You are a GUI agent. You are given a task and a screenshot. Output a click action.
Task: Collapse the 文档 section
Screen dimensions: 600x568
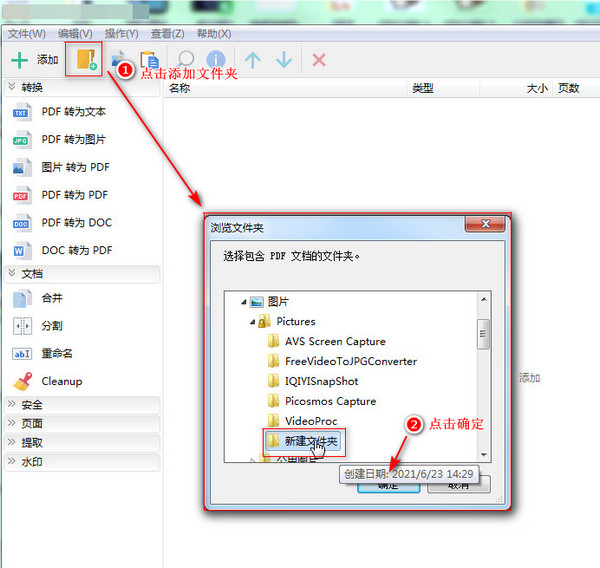pyautogui.click(x=11, y=273)
